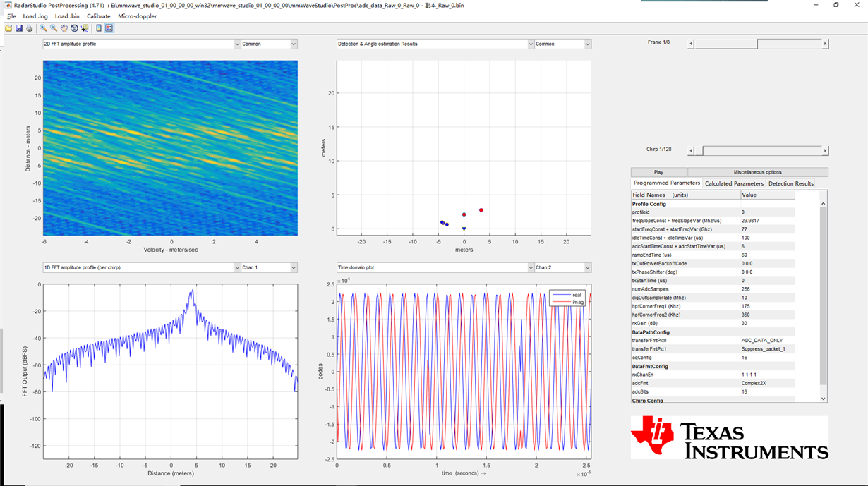868x486 pixels.
Task: Select the 'adcBits' row
Action: click(713, 391)
